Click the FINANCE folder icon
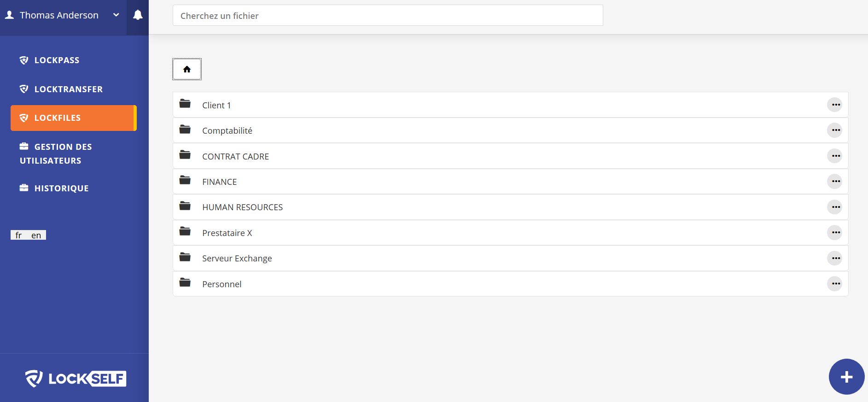 [x=185, y=181]
